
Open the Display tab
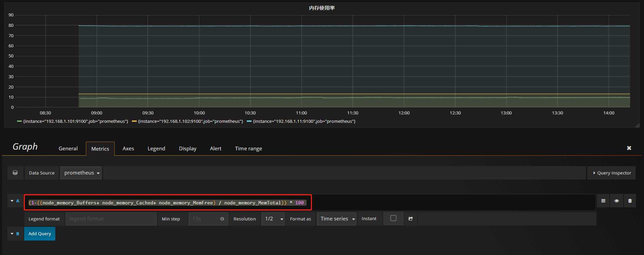[x=187, y=148]
